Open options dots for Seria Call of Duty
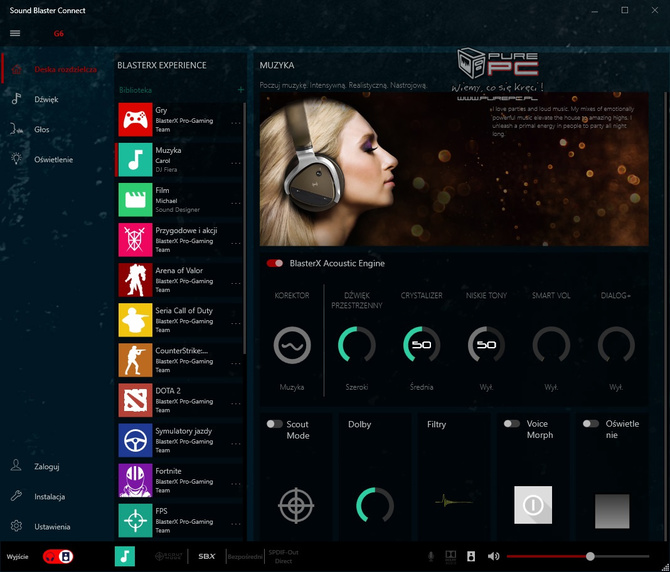Image resolution: width=670 pixels, height=572 pixels. (x=235, y=323)
